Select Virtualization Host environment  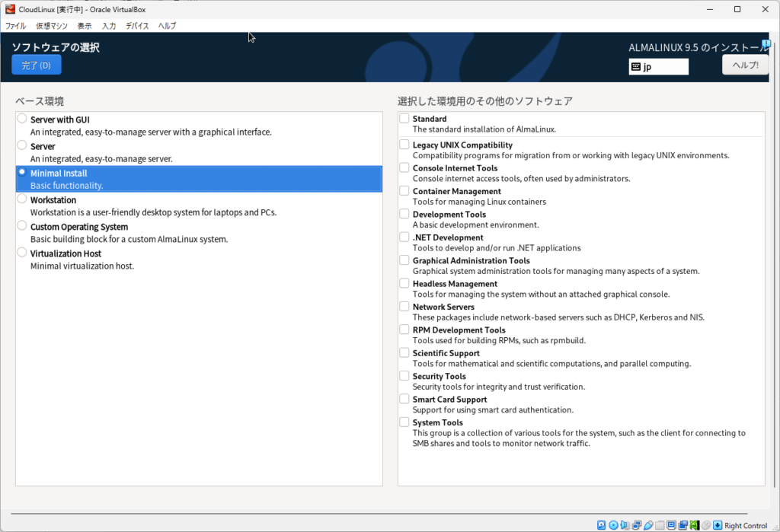22,253
